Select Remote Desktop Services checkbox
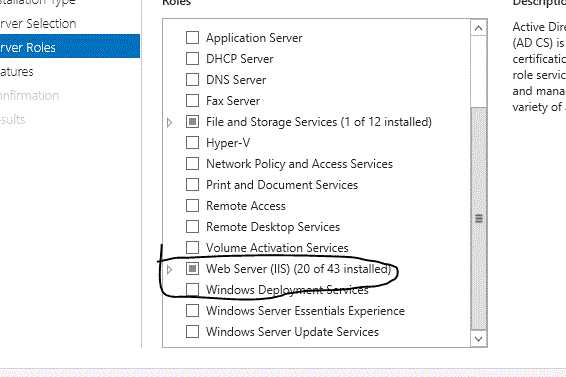The height and width of the screenshot is (377, 566). coord(192,226)
